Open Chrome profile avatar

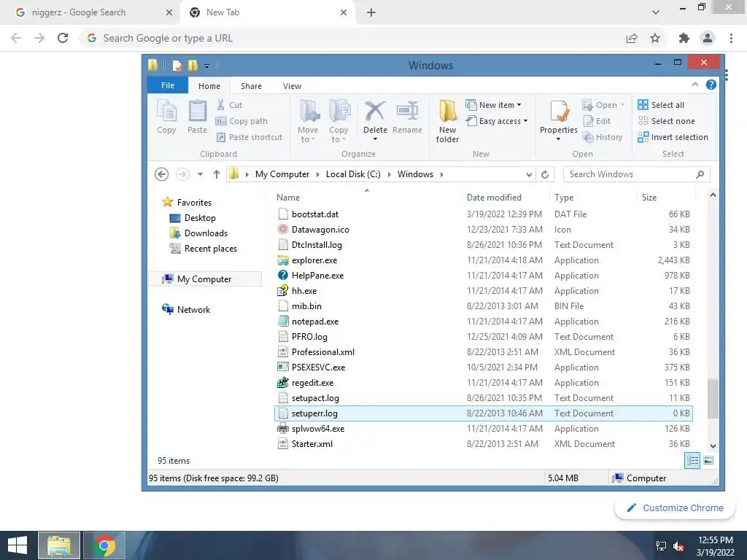708,38
